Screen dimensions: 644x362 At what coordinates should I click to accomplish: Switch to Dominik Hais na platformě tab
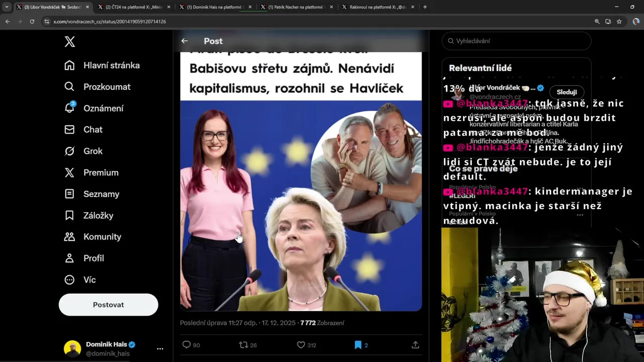pos(215,7)
